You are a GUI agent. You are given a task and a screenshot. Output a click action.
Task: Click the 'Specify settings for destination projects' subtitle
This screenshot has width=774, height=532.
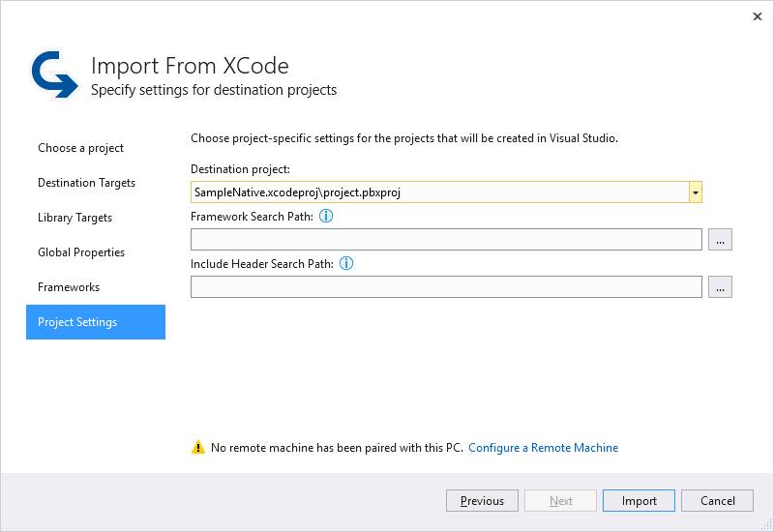214,90
